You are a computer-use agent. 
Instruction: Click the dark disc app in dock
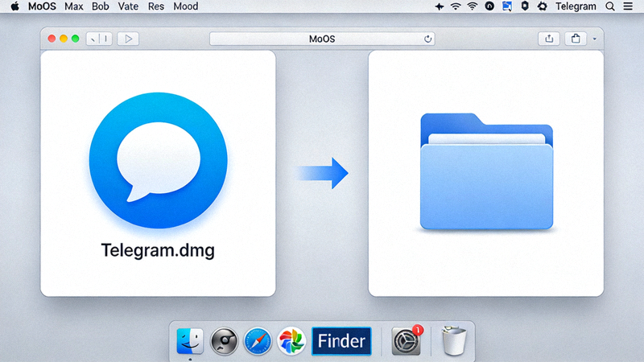[x=224, y=342]
